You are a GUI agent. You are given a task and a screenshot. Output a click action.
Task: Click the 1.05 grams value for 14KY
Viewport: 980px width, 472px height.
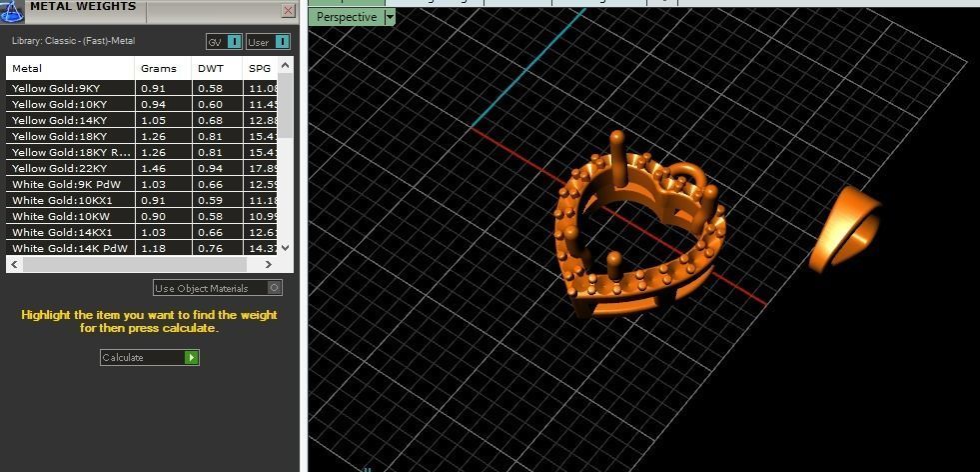tap(153, 120)
